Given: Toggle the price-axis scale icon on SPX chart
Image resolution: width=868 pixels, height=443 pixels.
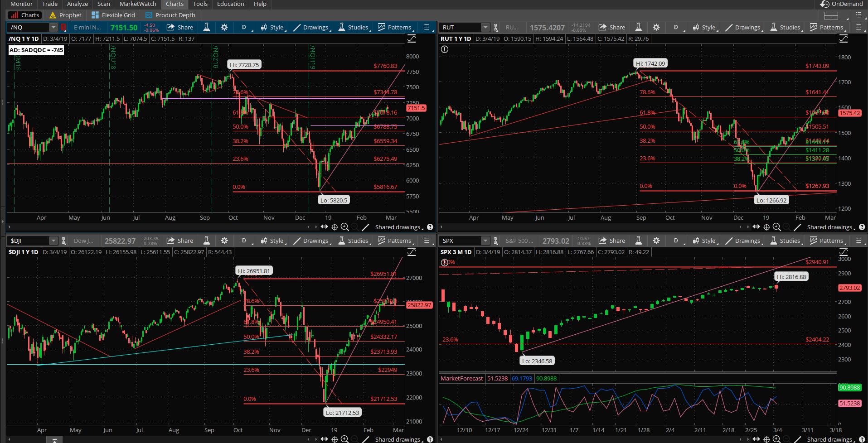Looking at the screenshot, I should (x=843, y=252).
